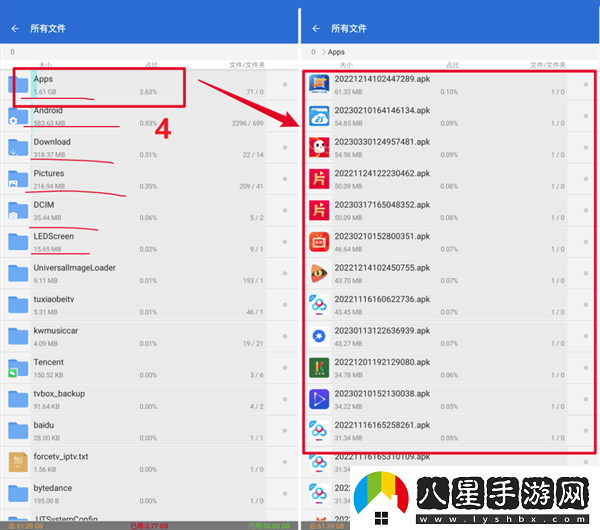Screen dimensions: 600x530
Task: Click forcetv_iptv.txt file name
Action: pyautogui.click(x=61, y=457)
